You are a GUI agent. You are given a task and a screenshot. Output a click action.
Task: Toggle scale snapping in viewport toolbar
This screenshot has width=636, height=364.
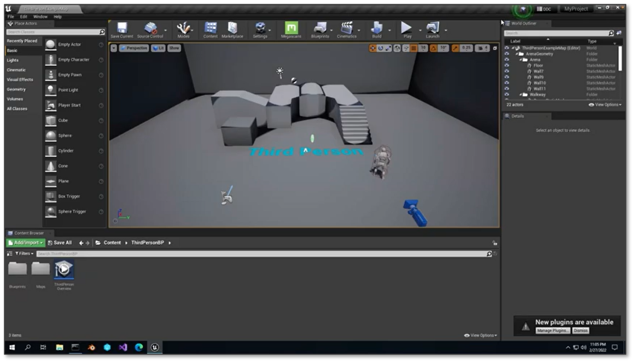pos(455,48)
